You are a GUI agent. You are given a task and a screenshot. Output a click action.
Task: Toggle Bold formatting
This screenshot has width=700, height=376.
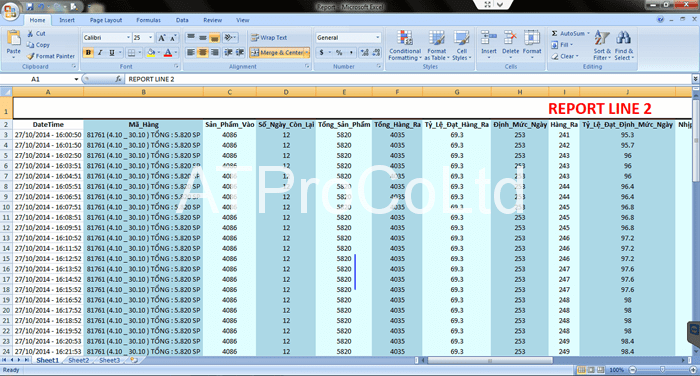88,53
